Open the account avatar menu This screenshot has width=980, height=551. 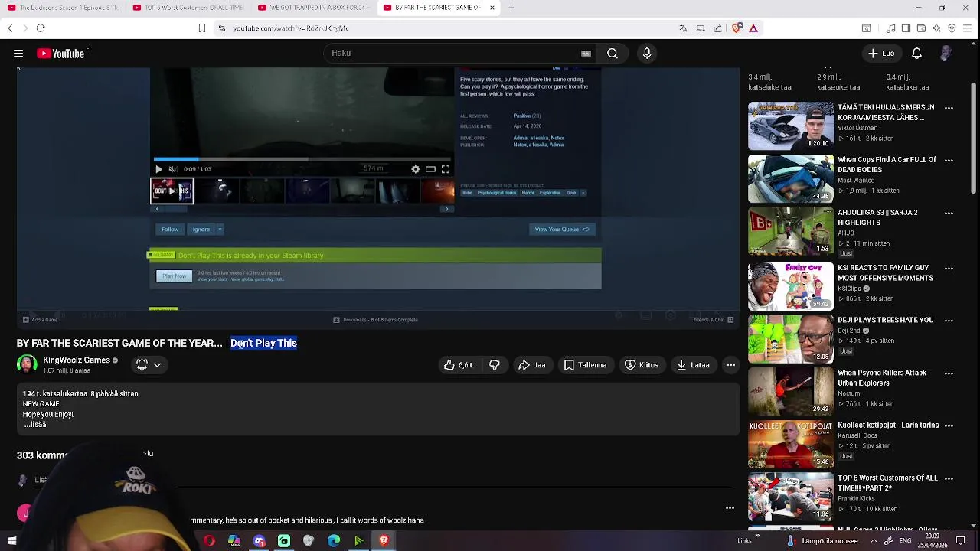click(946, 54)
